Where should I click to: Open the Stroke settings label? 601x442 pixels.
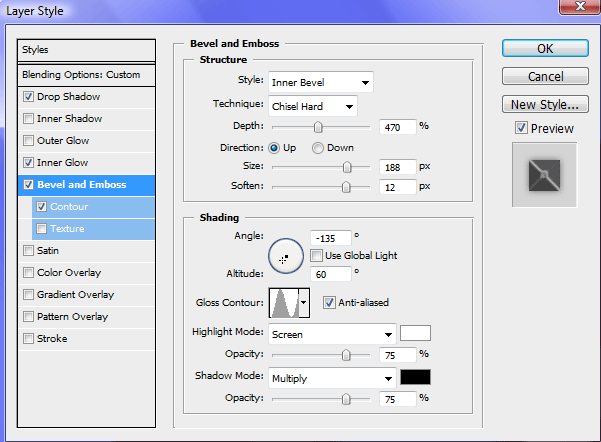point(52,339)
